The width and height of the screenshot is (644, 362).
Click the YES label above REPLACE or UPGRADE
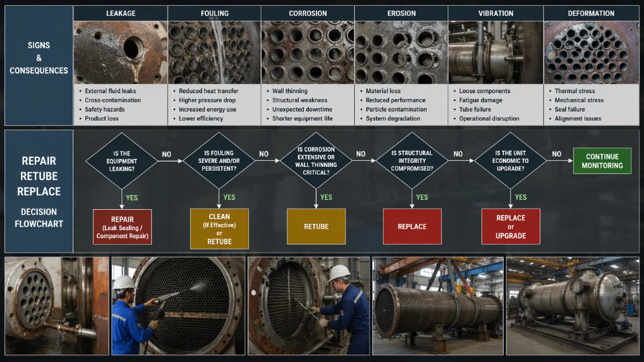point(521,197)
